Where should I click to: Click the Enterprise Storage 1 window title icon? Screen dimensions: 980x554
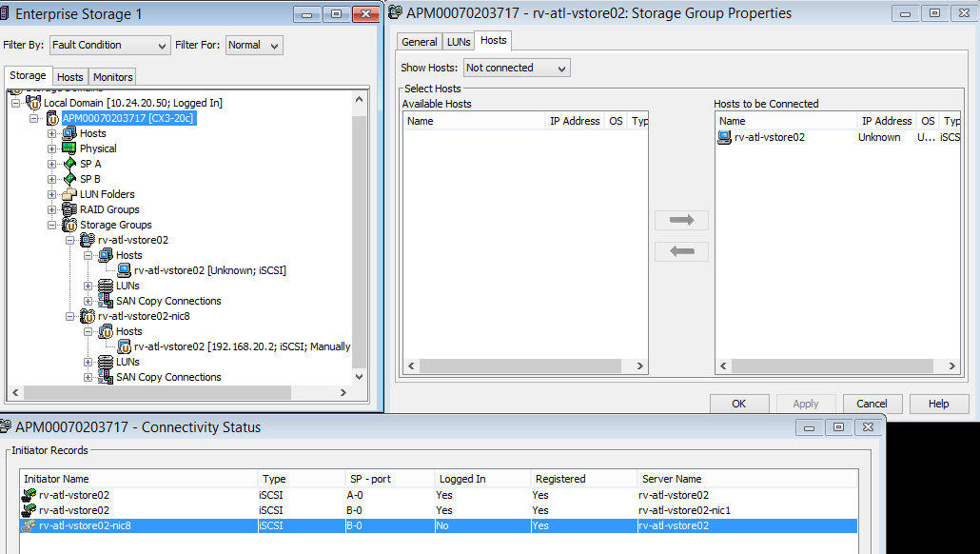5,13
